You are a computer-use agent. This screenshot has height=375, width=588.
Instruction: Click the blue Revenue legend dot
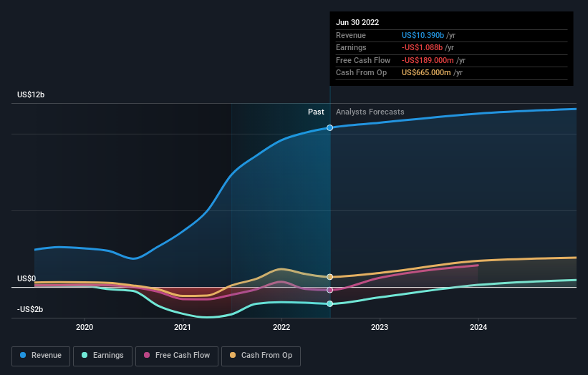pyautogui.click(x=23, y=355)
